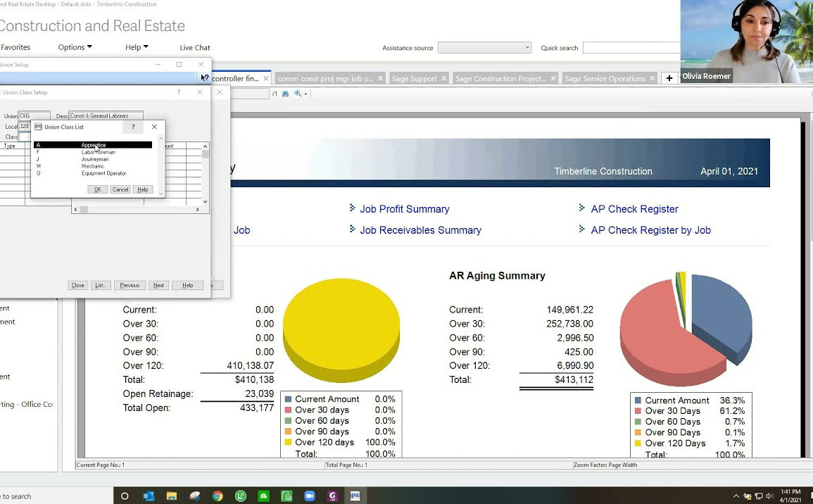813x504 pixels.
Task: Open Outlook from the taskbar
Action: pos(149,496)
